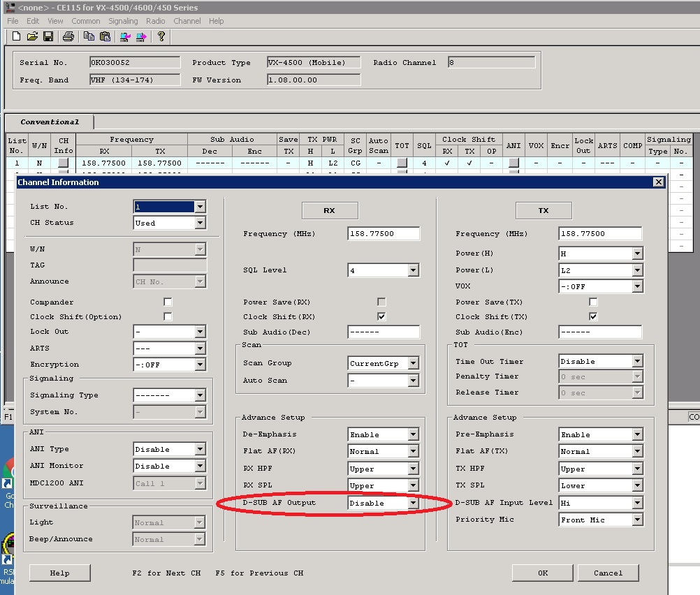
Task: Open the Signaling Type dropdown
Action: pos(200,395)
